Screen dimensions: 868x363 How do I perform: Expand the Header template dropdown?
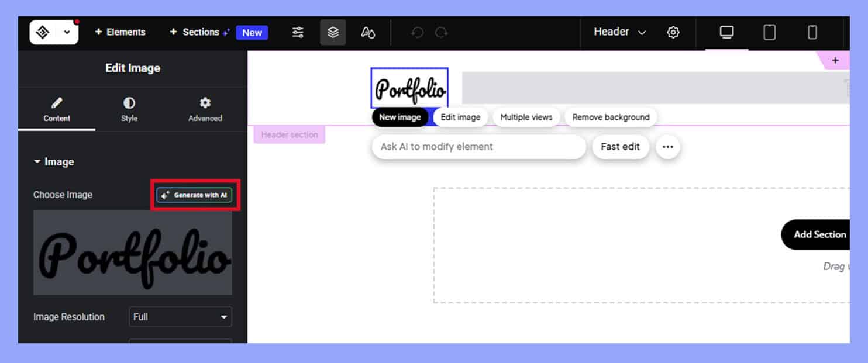pyautogui.click(x=619, y=32)
